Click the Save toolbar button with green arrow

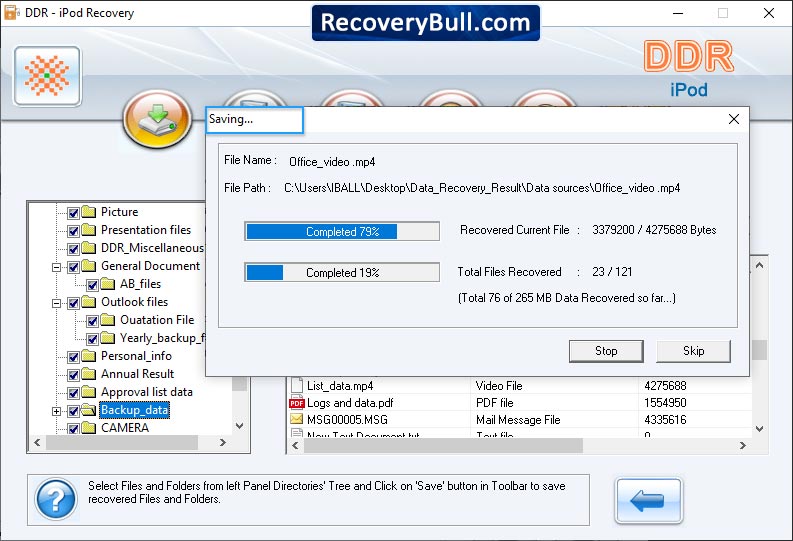tap(157, 119)
